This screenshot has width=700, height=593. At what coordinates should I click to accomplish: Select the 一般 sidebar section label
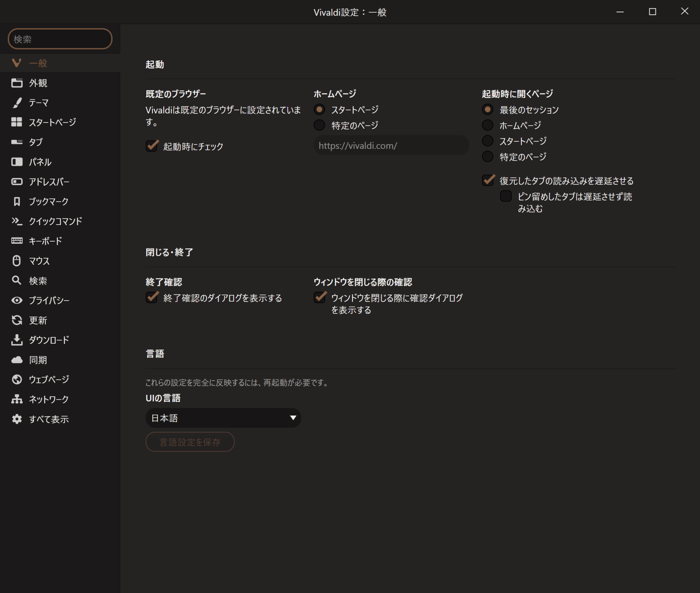(x=38, y=63)
